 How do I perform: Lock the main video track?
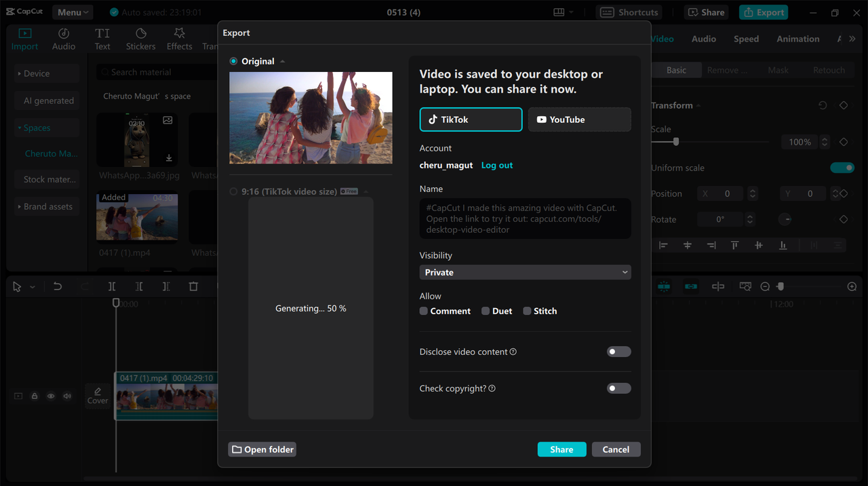tap(35, 396)
